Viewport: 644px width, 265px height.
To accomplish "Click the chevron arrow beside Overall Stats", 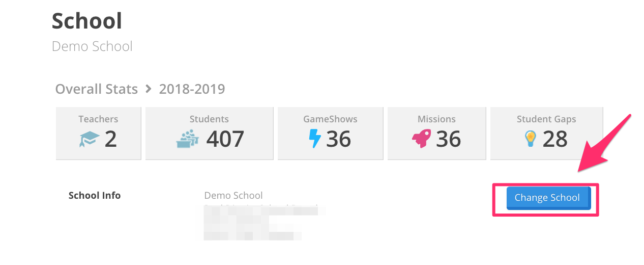I will 149,89.
